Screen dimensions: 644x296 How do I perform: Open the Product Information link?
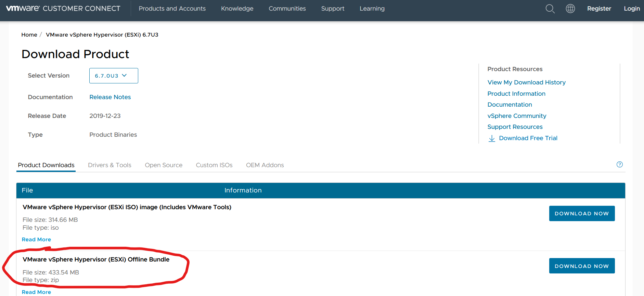pos(516,94)
